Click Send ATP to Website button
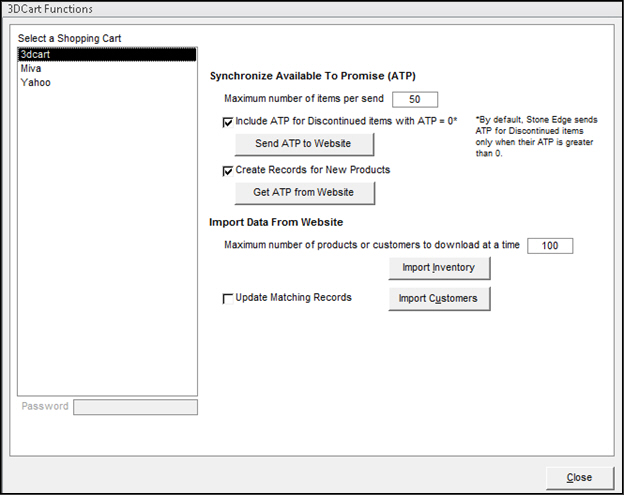Image resolution: width=624 pixels, height=495 pixels. point(304,144)
